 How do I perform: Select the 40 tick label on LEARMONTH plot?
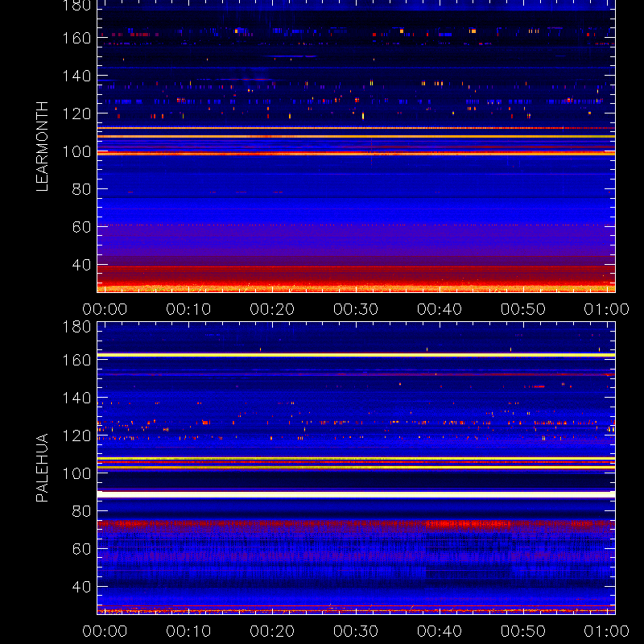pos(81,265)
